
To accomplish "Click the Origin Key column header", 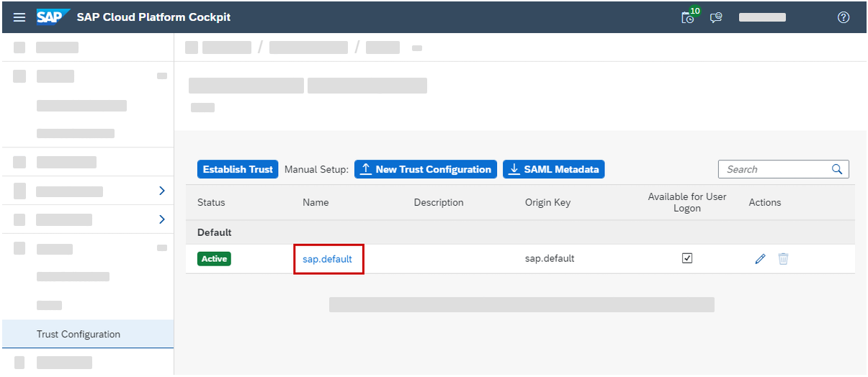I will (547, 202).
